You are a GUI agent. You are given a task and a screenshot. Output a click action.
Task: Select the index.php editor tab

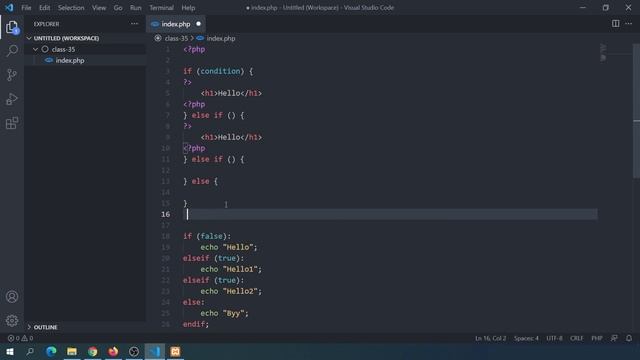click(176, 24)
